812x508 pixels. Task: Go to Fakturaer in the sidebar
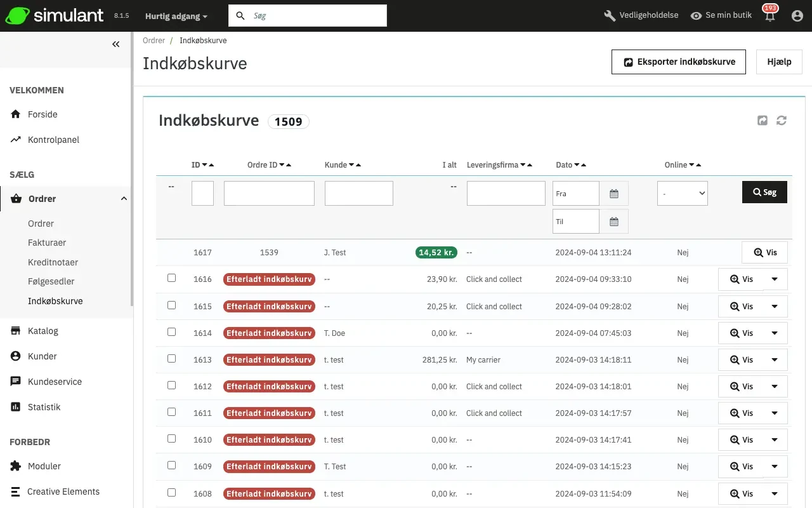(47, 243)
